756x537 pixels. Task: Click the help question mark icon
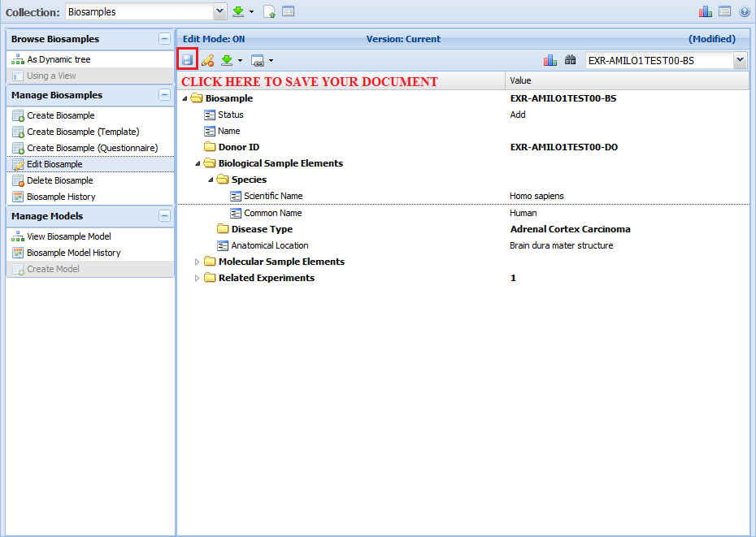[744, 12]
